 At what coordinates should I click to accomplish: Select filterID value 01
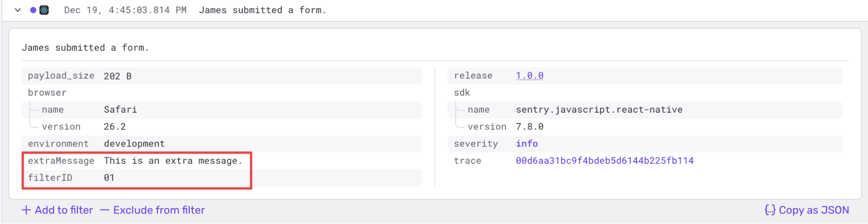point(109,178)
